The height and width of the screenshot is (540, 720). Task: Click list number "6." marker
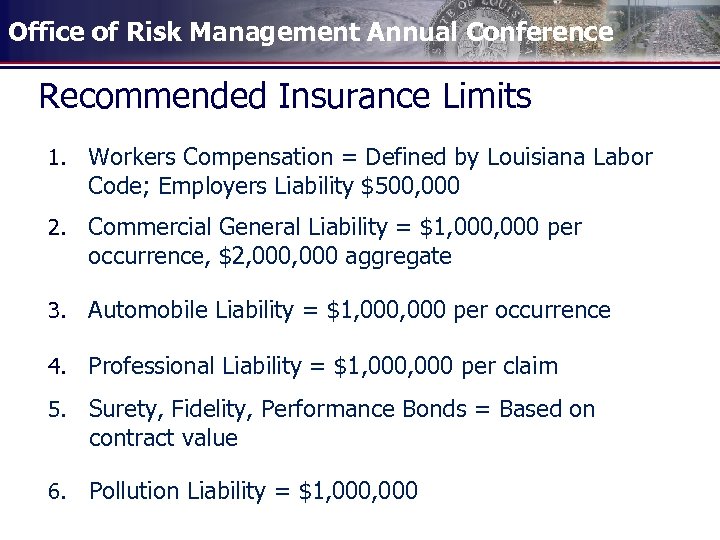(57, 492)
